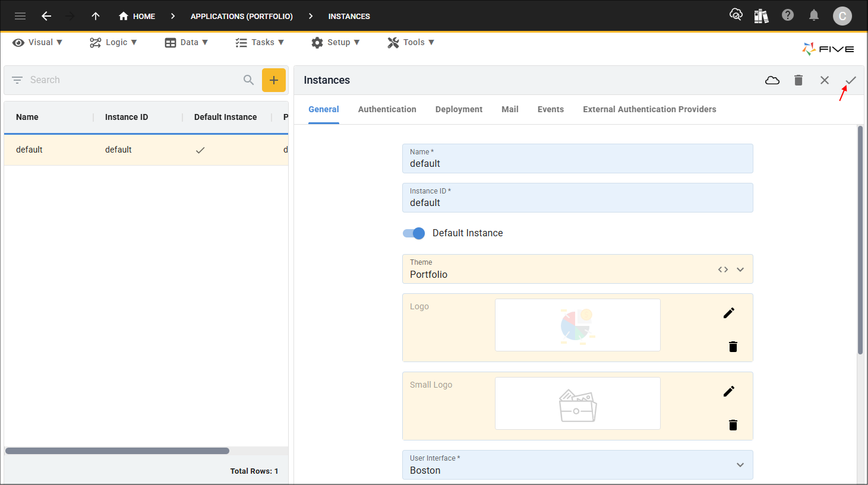Click the form's vertical scrollbar
868x485 pixels.
860,240
